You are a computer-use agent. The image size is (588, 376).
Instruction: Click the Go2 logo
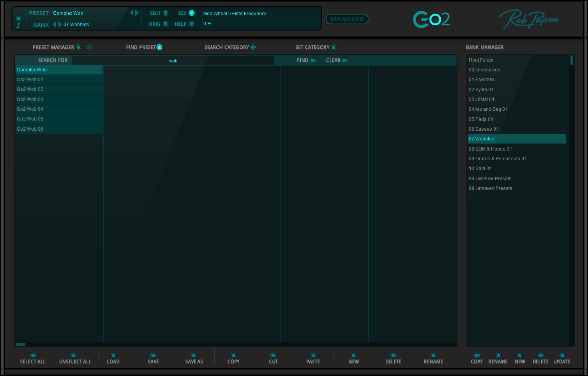(x=431, y=19)
